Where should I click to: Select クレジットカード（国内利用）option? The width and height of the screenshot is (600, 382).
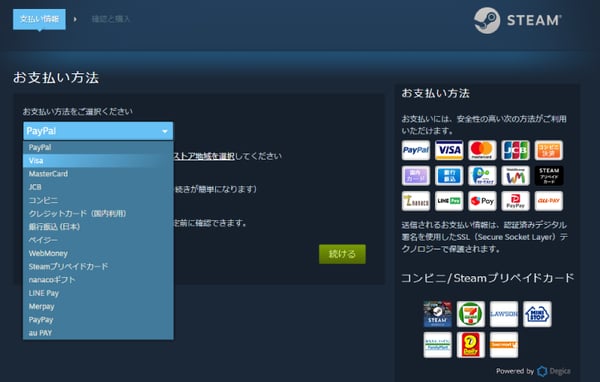tap(98, 214)
